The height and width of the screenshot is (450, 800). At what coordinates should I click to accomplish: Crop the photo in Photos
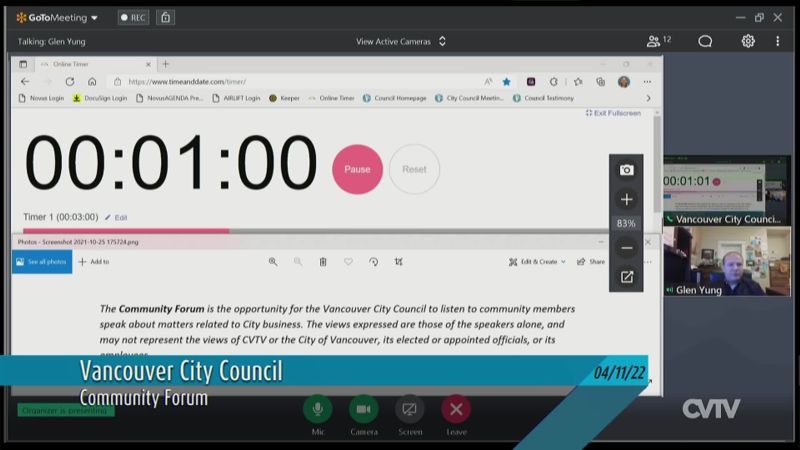(398, 262)
